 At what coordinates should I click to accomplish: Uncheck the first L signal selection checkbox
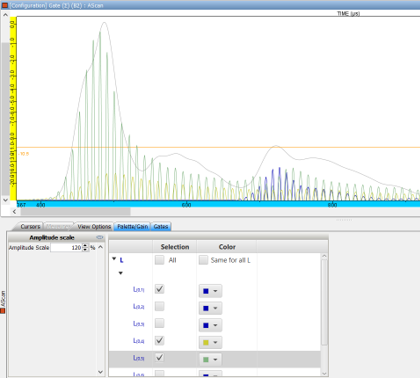(159, 289)
